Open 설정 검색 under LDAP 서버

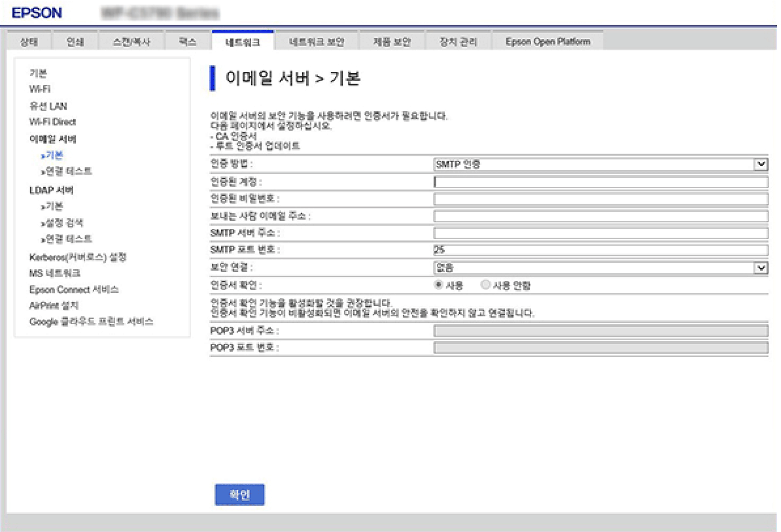[64, 223]
